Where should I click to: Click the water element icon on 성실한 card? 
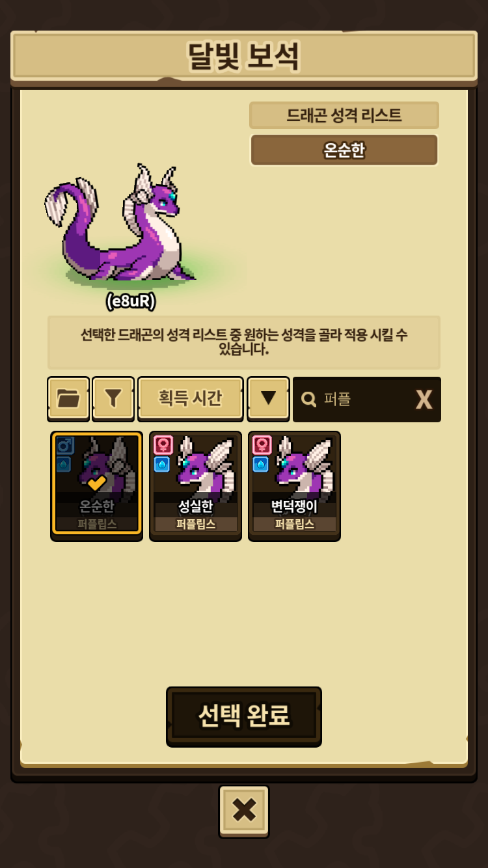pos(163,464)
